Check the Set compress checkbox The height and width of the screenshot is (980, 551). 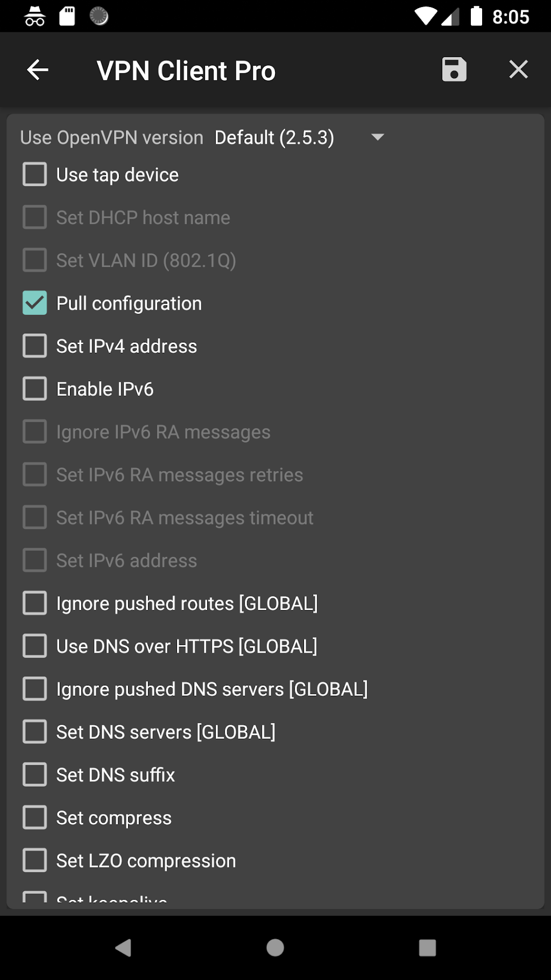35,818
